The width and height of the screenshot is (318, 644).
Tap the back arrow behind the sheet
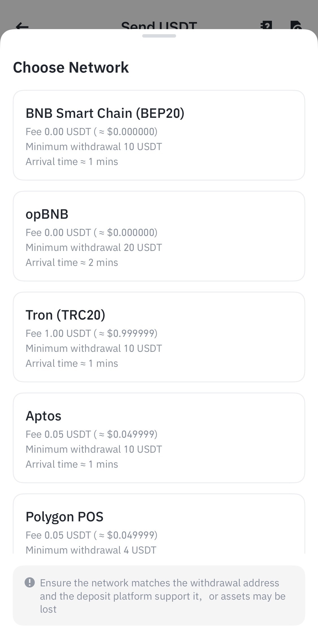click(22, 26)
